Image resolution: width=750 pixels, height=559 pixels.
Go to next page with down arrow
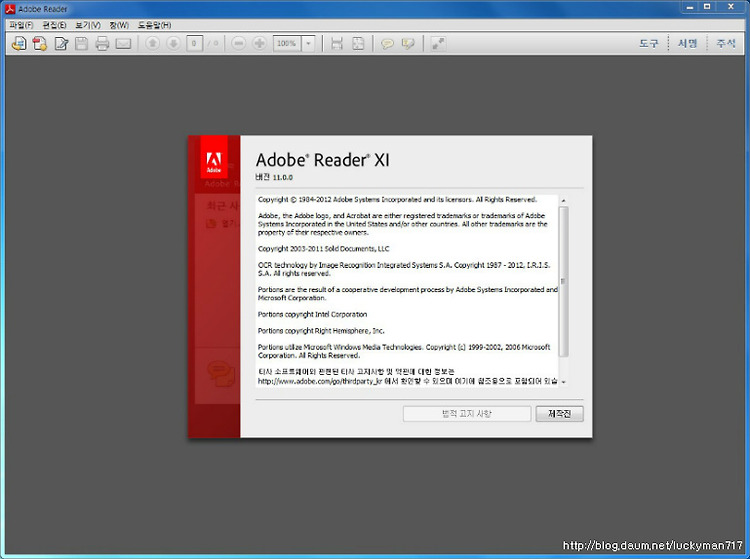[173, 44]
